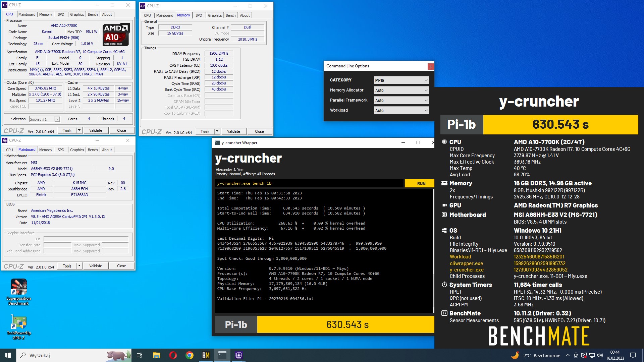The width and height of the screenshot is (644, 362).
Task: Switch to SPD tab in top-left CPU-Z
Action: tap(61, 14)
